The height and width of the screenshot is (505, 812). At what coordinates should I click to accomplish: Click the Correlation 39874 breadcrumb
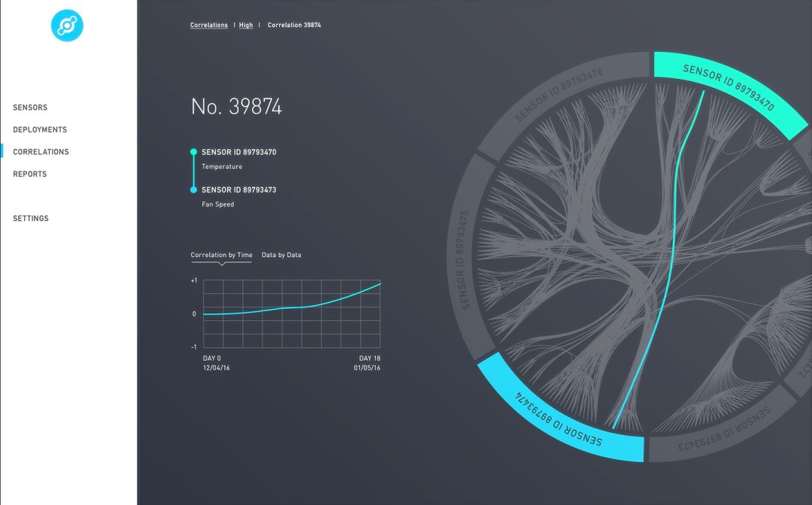[x=294, y=26]
